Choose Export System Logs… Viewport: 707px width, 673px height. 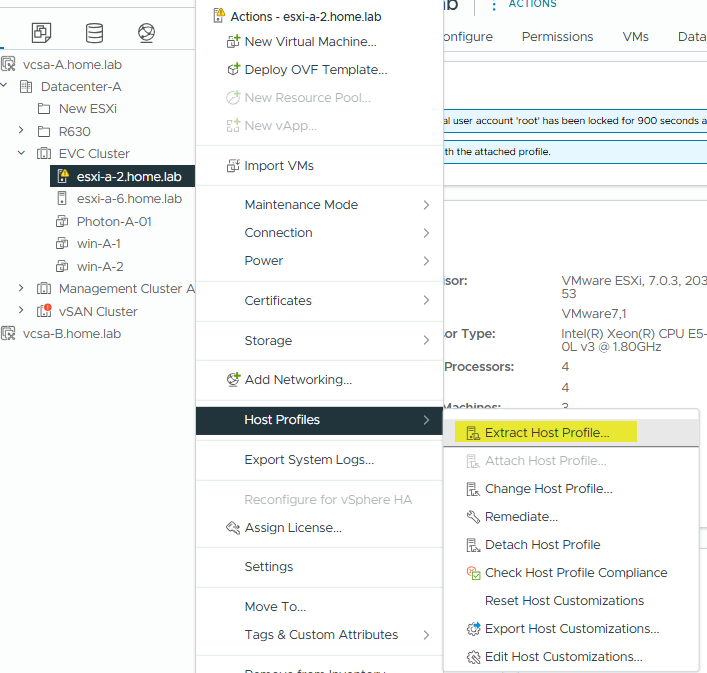(x=309, y=460)
